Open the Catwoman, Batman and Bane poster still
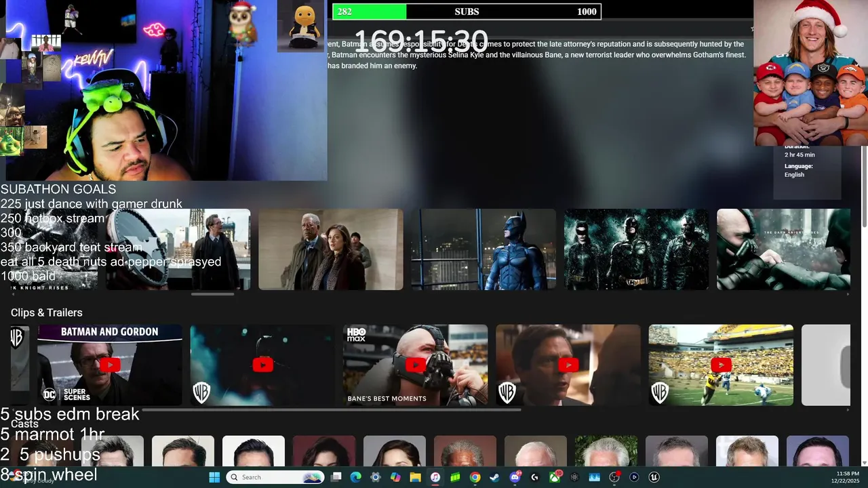The height and width of the screenshot is (488, 868). 636,249
